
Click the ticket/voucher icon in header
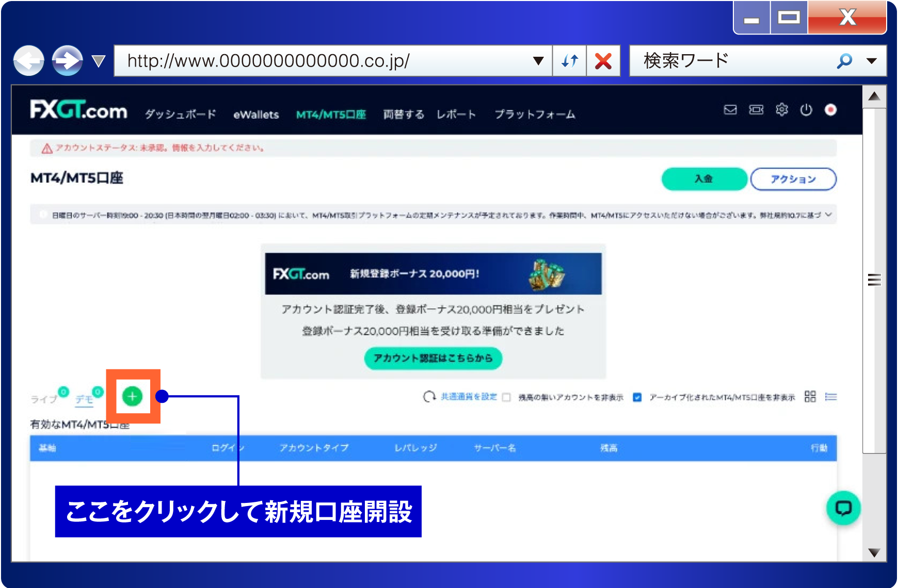coord(756,109)
